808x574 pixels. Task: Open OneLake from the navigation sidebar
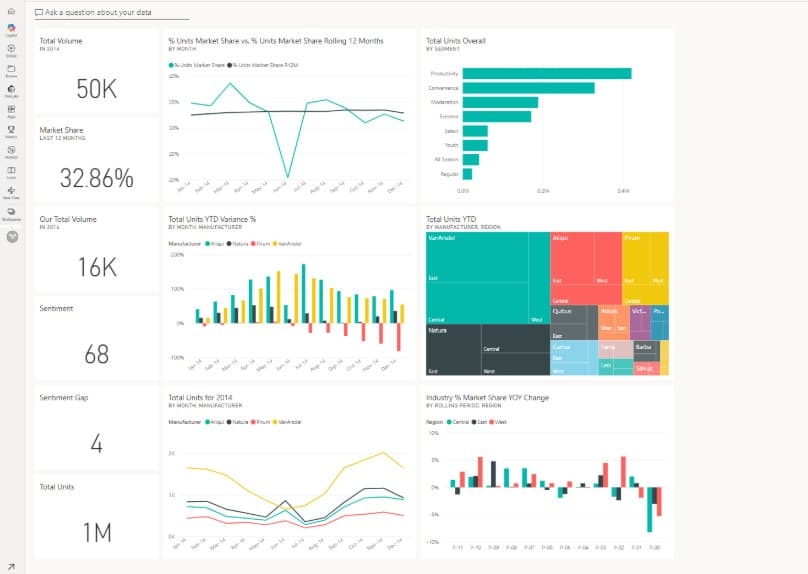11,90
